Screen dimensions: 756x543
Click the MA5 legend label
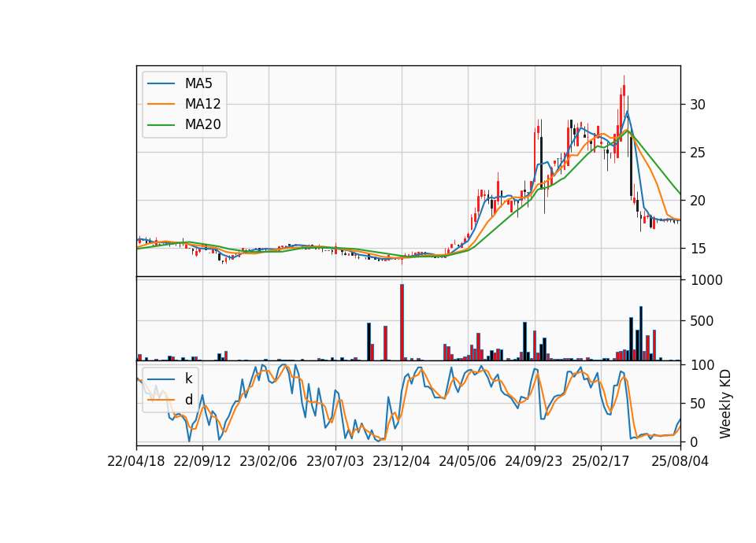point(198,83)
